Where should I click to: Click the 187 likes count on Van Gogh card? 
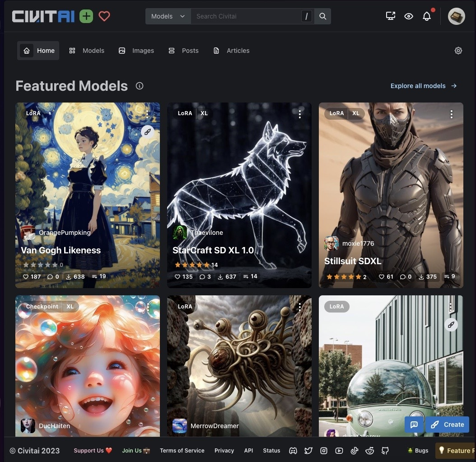tap(32, 276)
